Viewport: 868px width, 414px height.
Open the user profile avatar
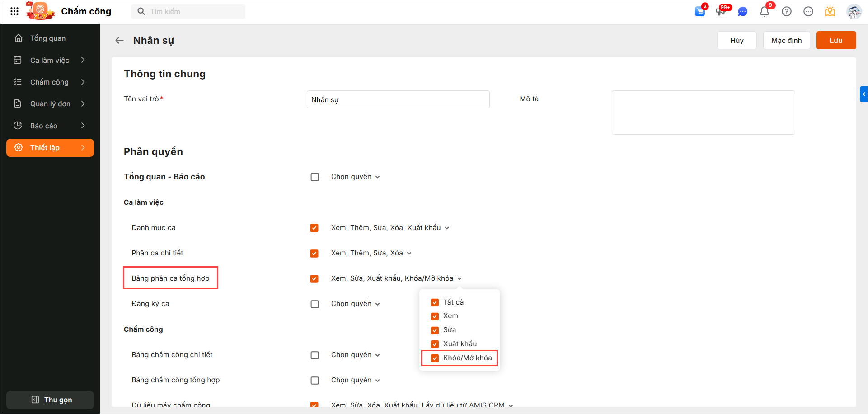pos(854,11)
